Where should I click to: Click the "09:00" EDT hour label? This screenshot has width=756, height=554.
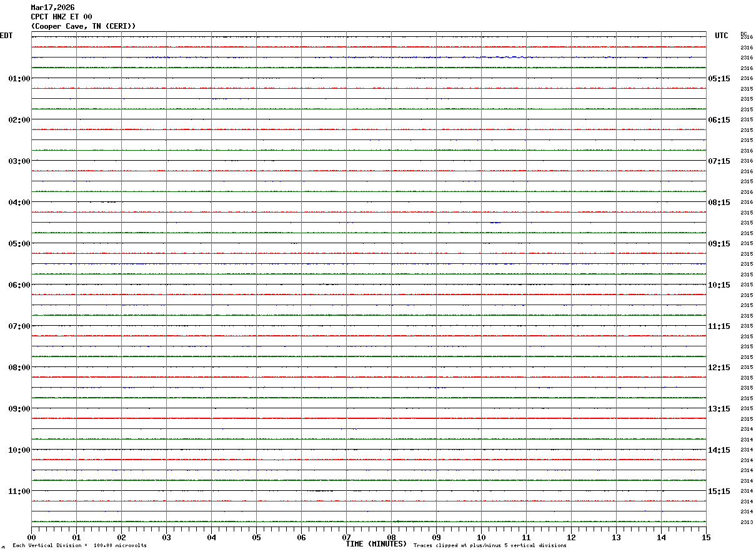[x=19, y=409]
